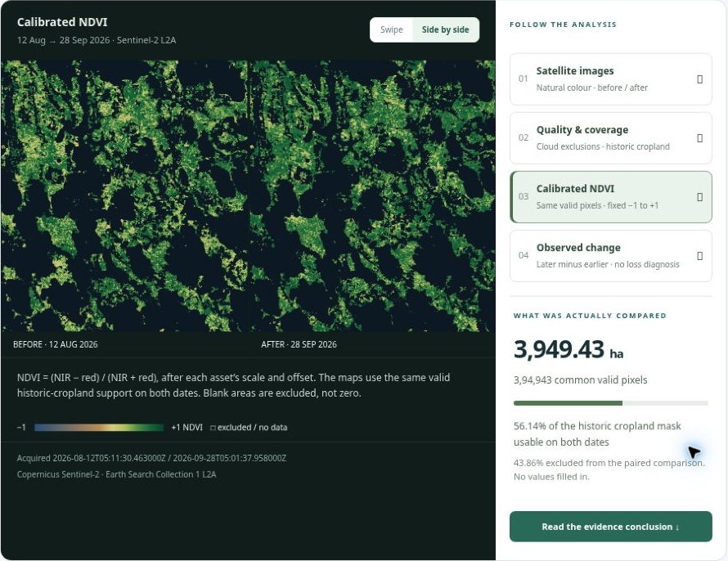Click the '–1' legend minimum label
728x561 pixels.
[x=21, y=428]
